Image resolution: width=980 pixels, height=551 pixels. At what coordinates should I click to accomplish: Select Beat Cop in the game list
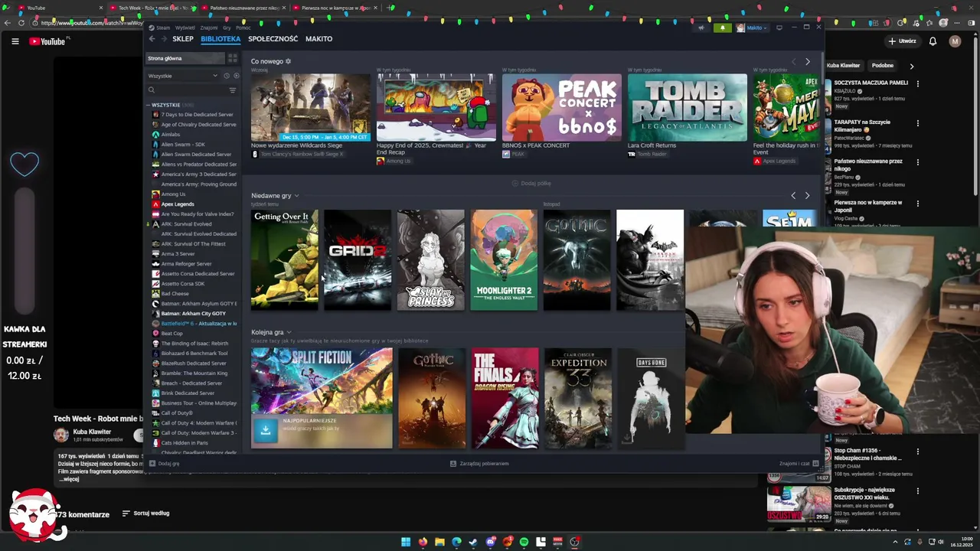[x=171, y=334]
